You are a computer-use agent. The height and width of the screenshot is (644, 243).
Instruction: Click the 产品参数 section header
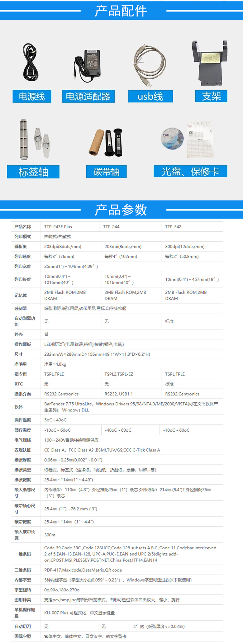click(x=121, y=210)
